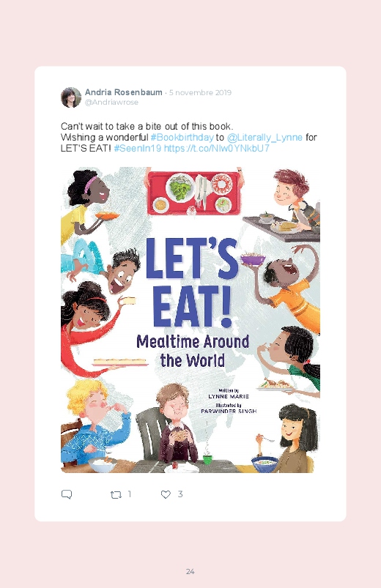381x588 pixels.
Task: Click the LET'S EAT! title text on cover
Action: [192, 283]
